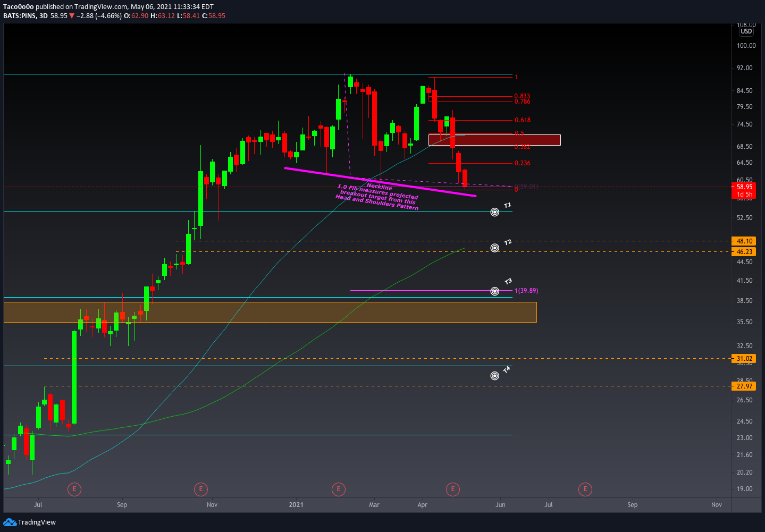Click the C:58.95 close value

214,16
